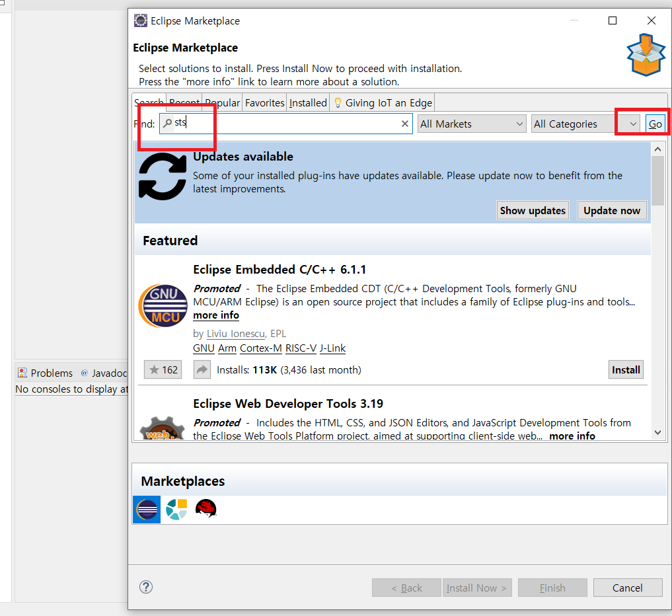Click the J-Link tag link
Image resolution: width=672 pixels, height=616 pixels.
[332, 348]
